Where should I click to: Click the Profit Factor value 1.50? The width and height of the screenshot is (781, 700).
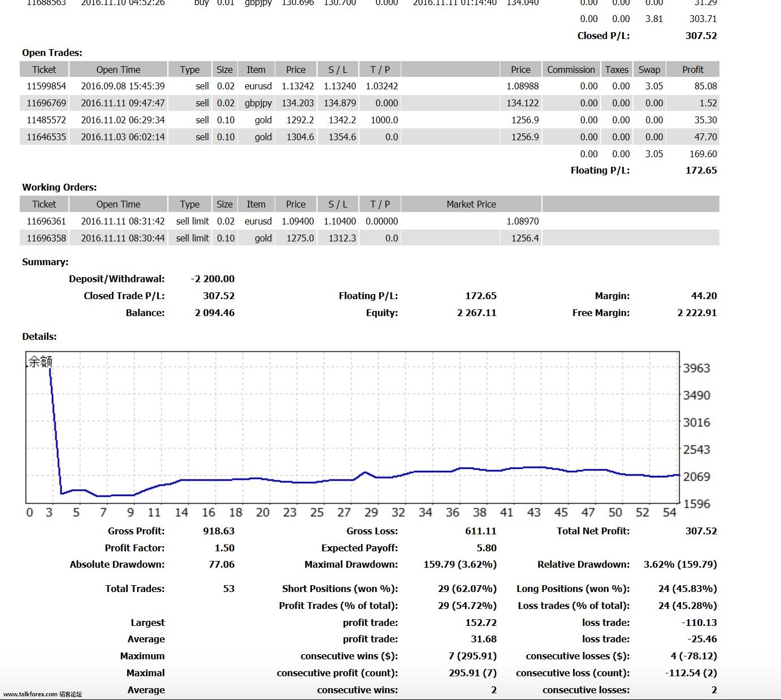(x=224, y=548)
